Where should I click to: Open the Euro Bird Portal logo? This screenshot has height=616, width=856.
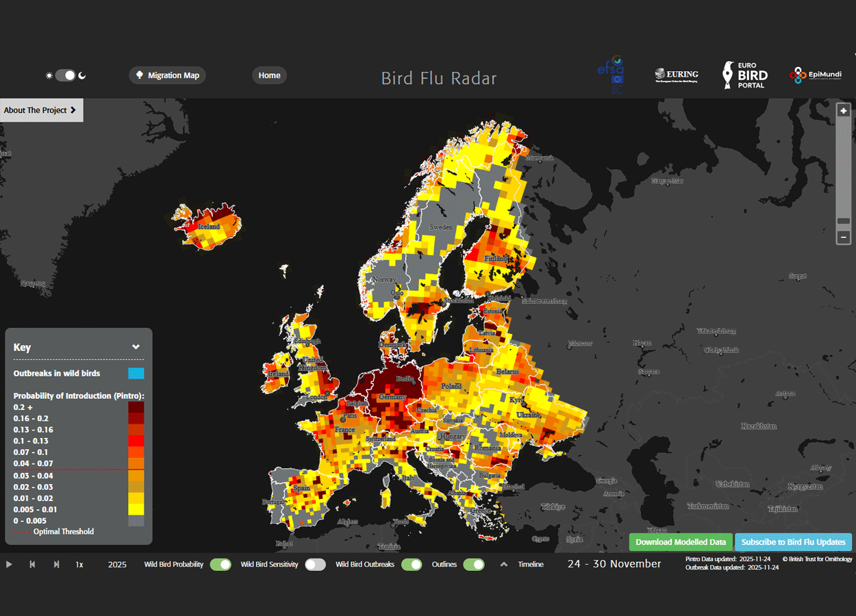click(744, 75)
